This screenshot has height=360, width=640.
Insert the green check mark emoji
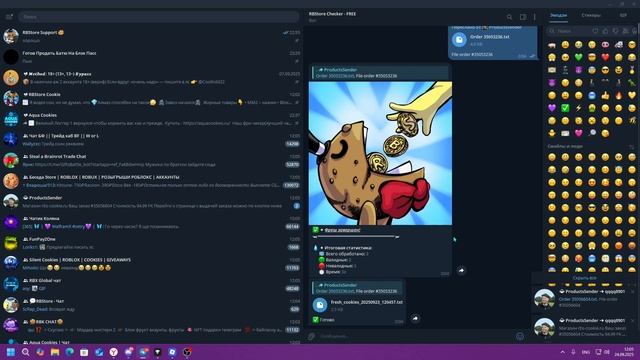tap(565, 108)
